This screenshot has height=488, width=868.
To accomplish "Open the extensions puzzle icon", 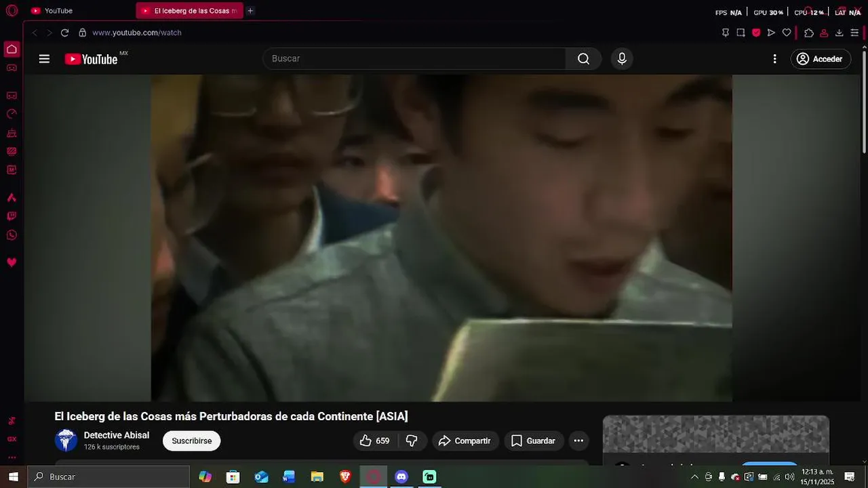I will coord(808,33).
